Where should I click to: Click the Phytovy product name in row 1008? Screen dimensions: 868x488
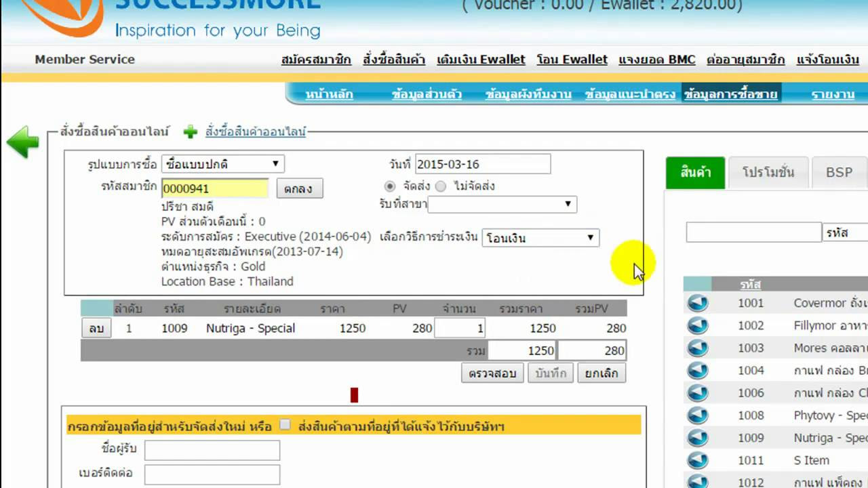coord(831,415)
